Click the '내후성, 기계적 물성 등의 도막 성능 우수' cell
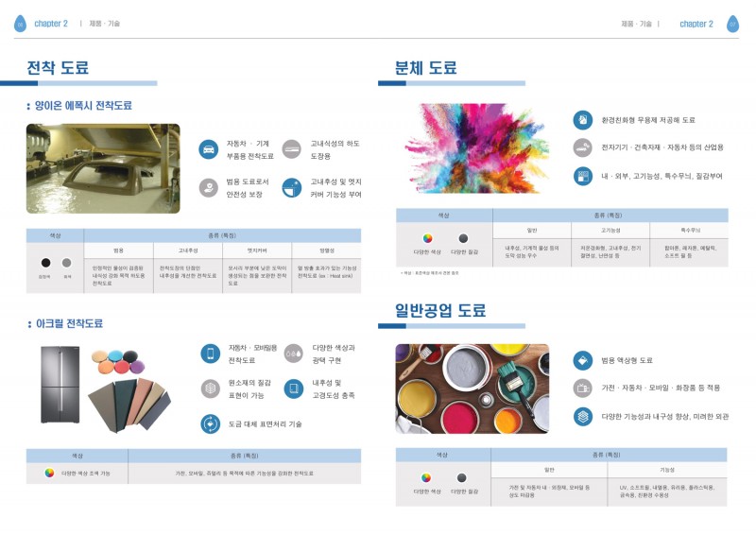756x535 pixels. point(532,251)
